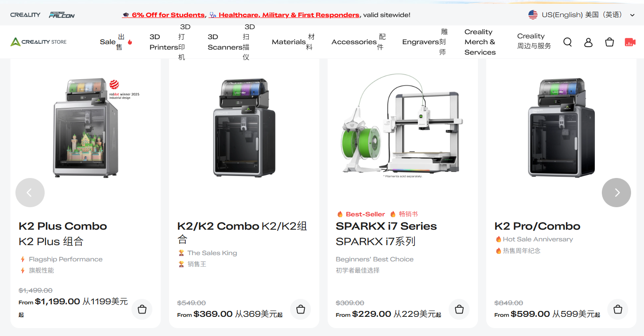Click the Creality Falcon brand logo
Viewport: 644px width, 336px height.
(62, 15)
